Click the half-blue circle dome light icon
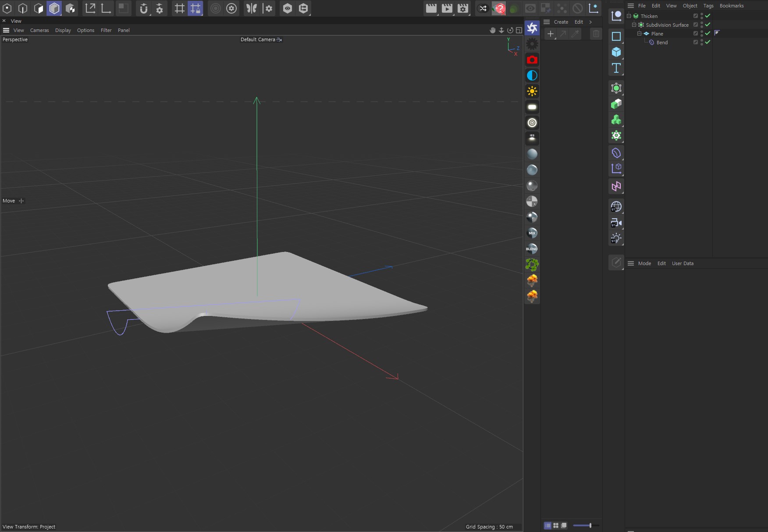This screenshot has width=768, height=532. click(532, 75)
